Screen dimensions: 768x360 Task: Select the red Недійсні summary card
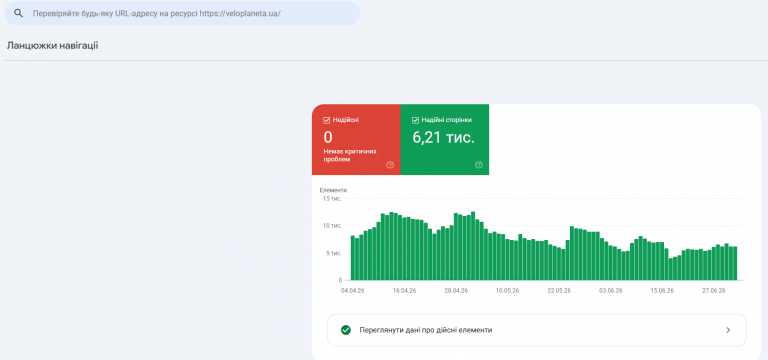tap(356, 140)
